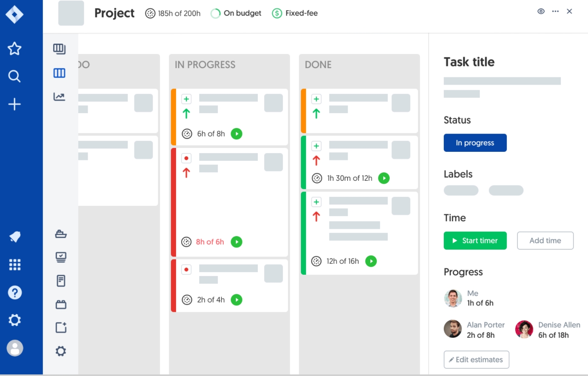This screenshot has width=588, height=376.
Task: Start timer on the 12h of 16h card
Action: [x=371, y=261]
